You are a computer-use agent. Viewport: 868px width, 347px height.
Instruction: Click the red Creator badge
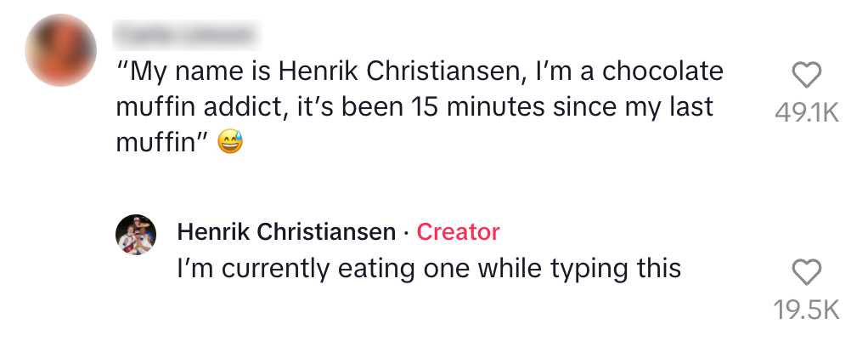click(459, 231)
